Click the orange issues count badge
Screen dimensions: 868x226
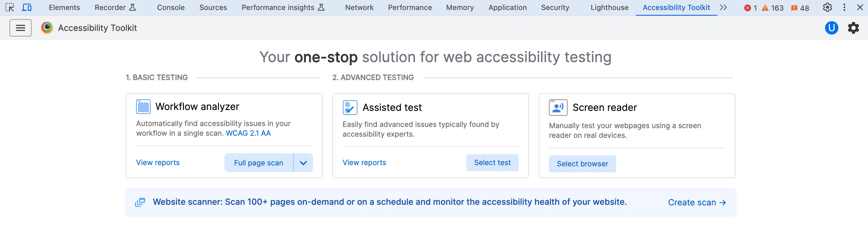point(800,8)
